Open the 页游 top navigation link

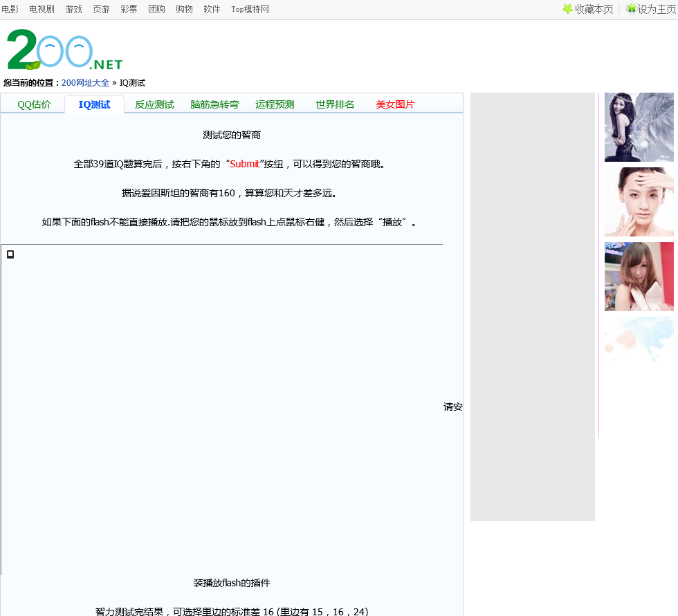pos(101,9)
